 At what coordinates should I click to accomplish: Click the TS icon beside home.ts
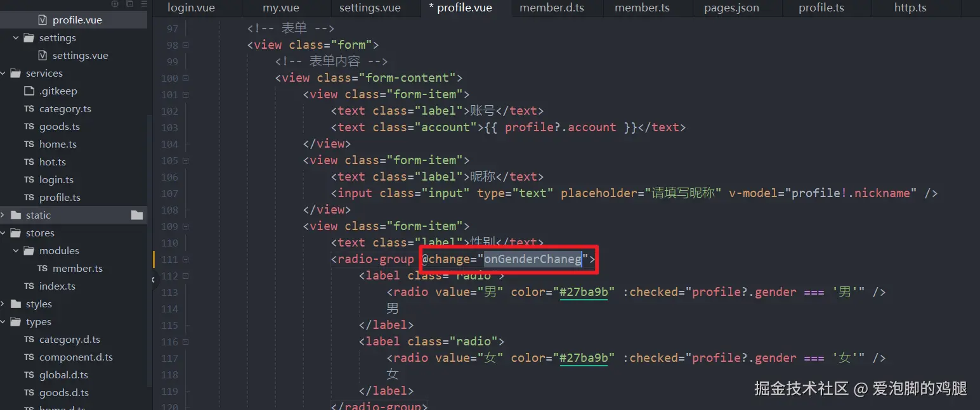tap(29, 144)
